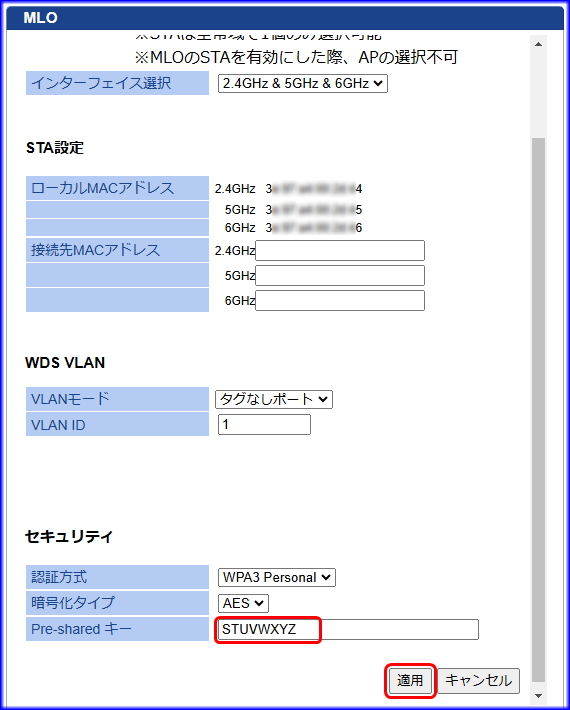Click the ローカルMACアドレス label cell

(117, 188)
